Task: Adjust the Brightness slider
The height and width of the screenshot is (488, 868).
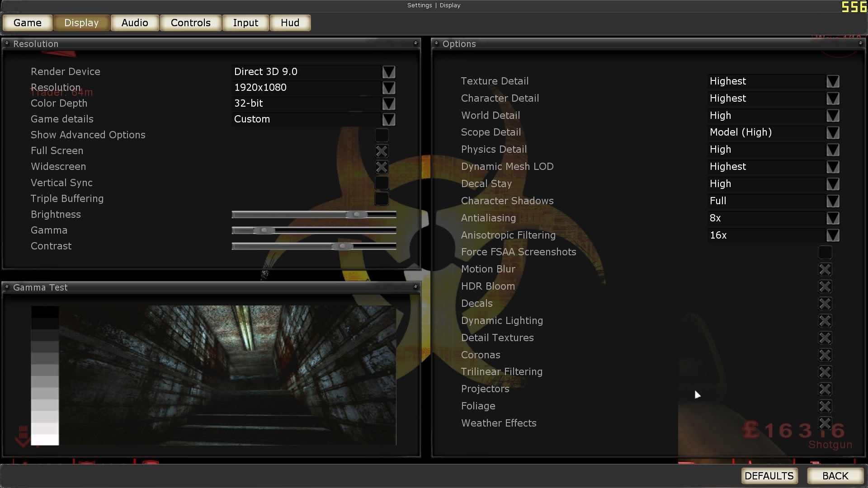Action: (x=314, y=215)
